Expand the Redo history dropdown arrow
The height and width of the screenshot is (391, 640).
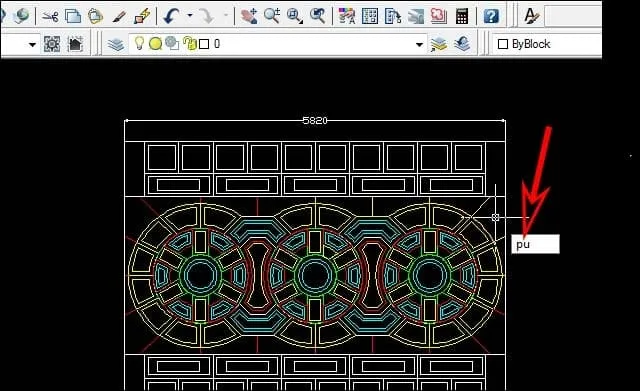point(226,16)
